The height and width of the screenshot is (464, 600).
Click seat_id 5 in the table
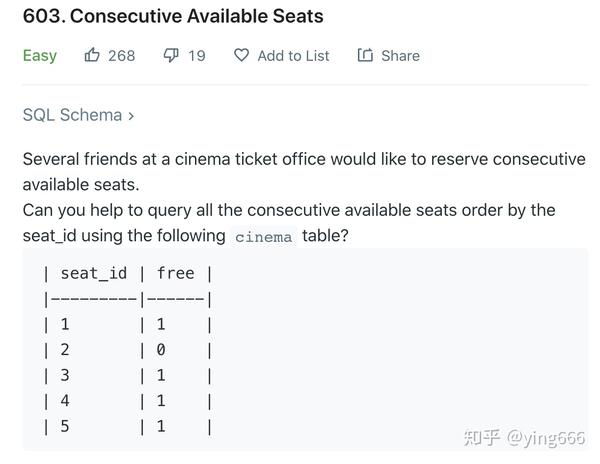click(65, 426)
